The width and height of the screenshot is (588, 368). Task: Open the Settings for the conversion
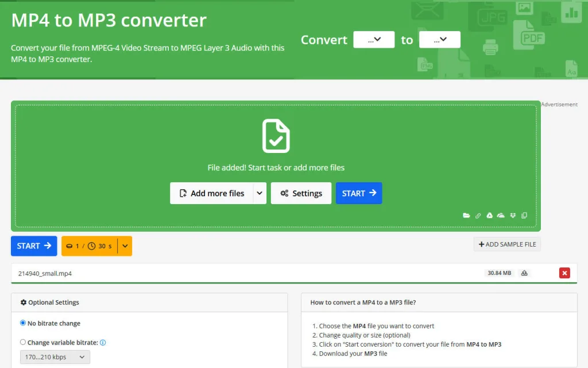(x=301, y=193)
